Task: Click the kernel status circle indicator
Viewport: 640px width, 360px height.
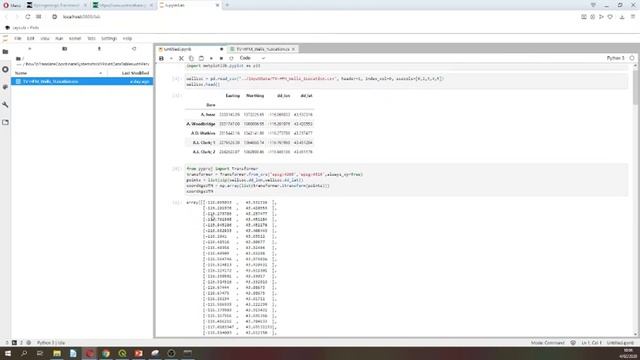Action: point(632,58)
